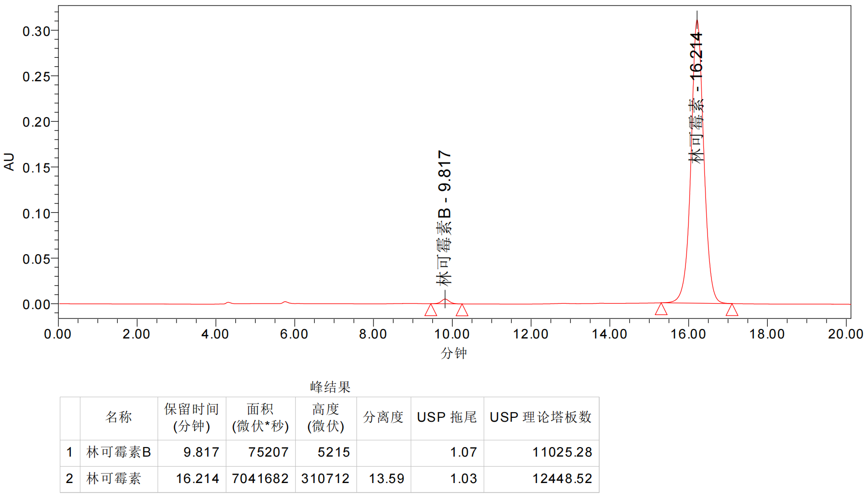Click the 保留时间 (分钟) column header

[x=192, y=417]
